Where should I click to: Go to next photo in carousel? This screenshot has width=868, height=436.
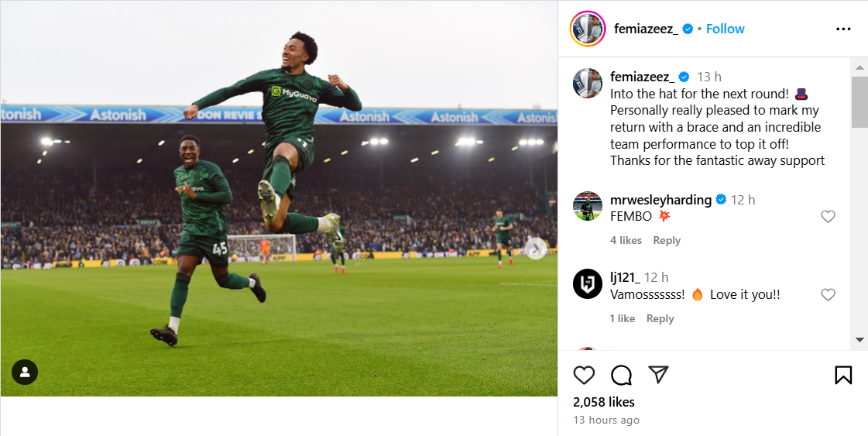click(x=535, y=249)
